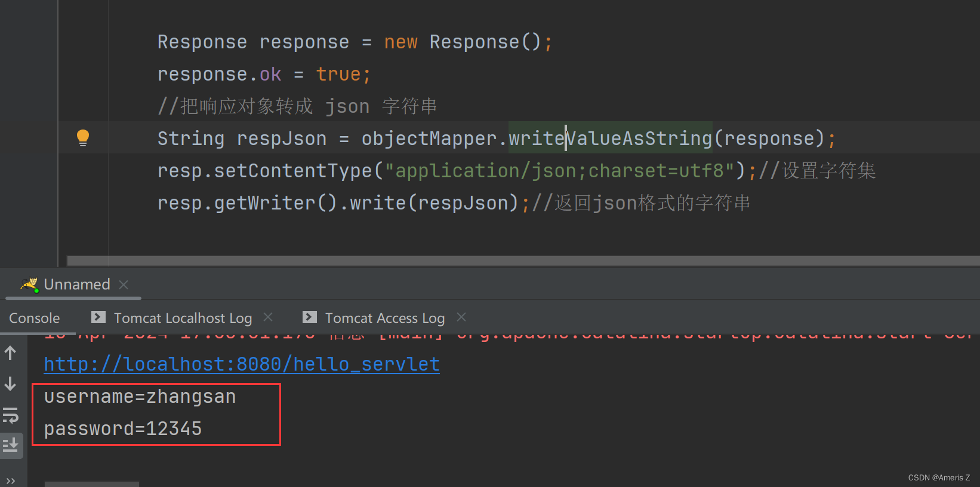Toggle scroll to end in console toolbar
980x487 pixels.
point(11,445)
